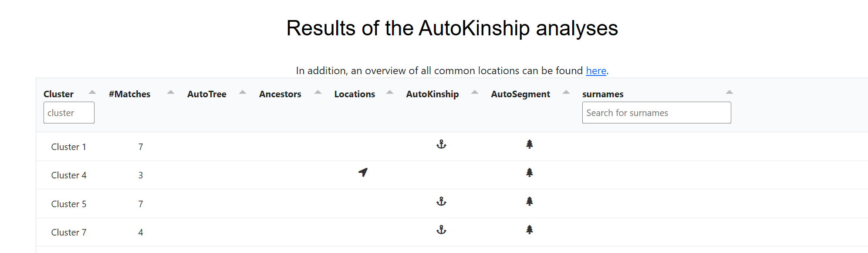Open Locations arrow icon for Cluster 4
The height and width of the screenshot is (253, 868).
(x=363, y=173)
